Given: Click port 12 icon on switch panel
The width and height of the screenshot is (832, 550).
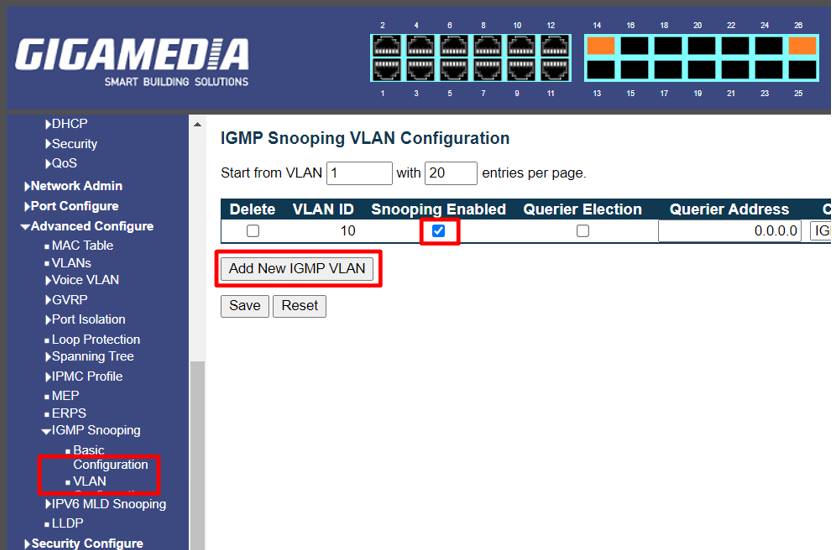Looking at the screenshot, I should click(554, 46).
